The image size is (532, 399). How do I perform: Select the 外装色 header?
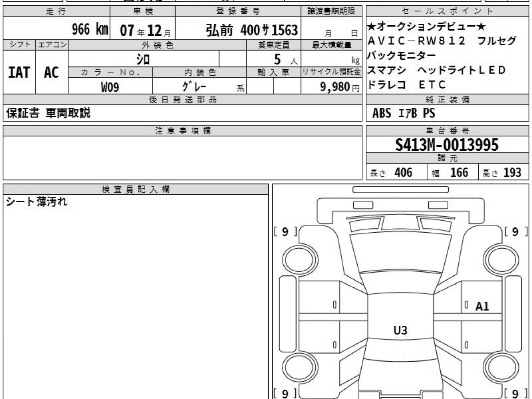pyautogui.click(x=157, y=45)
